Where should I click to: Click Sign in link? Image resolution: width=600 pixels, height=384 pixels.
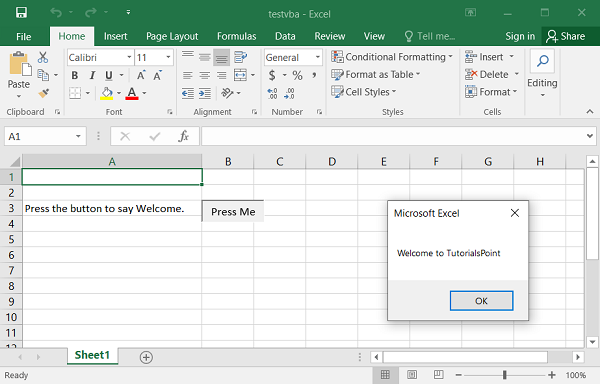520,36
